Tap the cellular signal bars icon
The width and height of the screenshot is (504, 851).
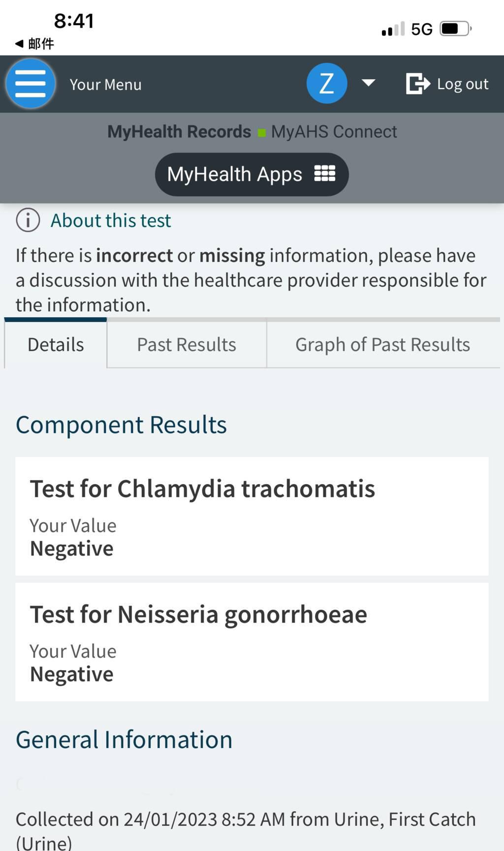tap(393, 30)
